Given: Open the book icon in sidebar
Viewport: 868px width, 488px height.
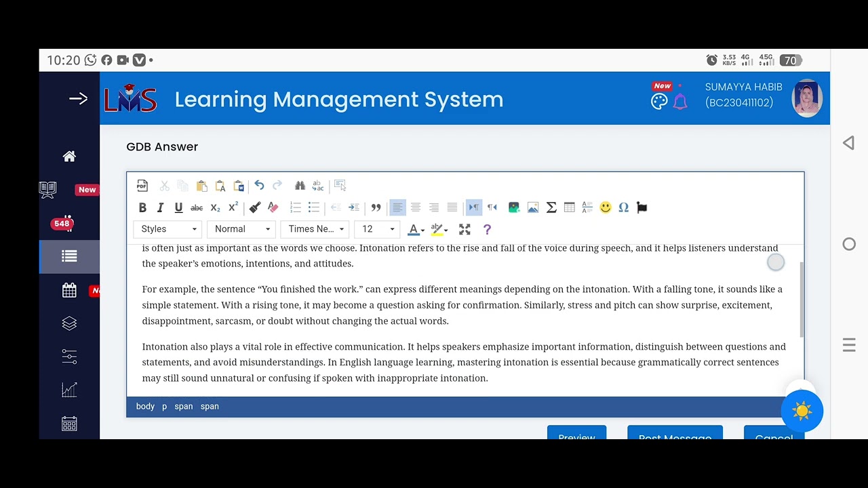Looking at the screenshot, I should pyautogui.click(x=47, y=190).
